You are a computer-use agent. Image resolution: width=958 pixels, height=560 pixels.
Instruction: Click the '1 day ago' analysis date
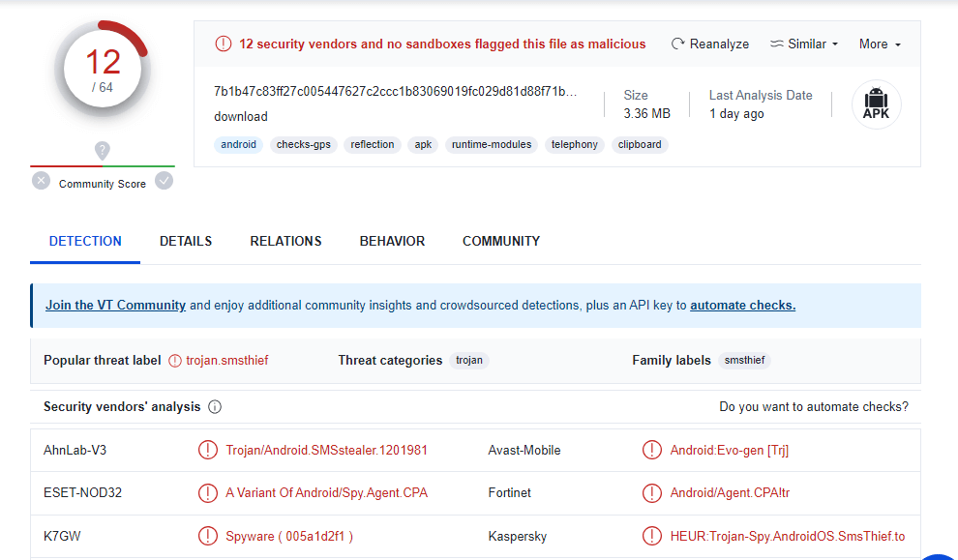point(736,113)
